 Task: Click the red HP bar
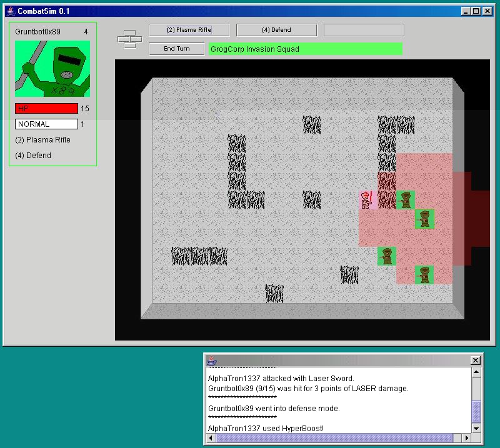point(46,109)
